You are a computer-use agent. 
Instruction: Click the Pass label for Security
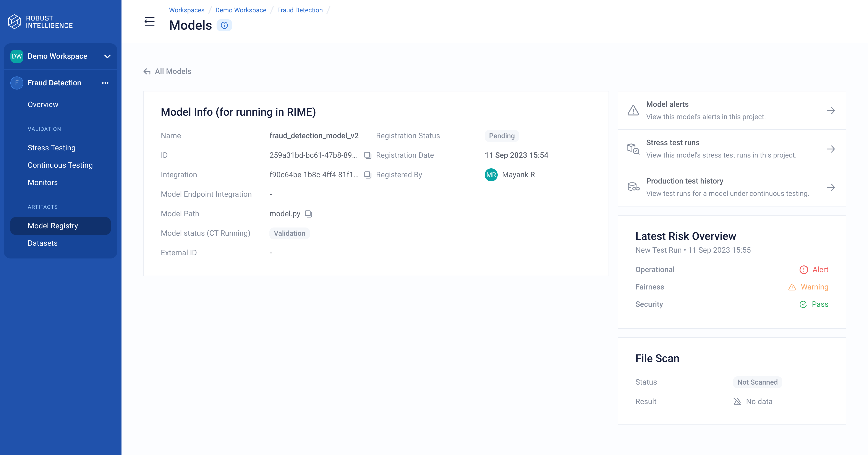820,304
